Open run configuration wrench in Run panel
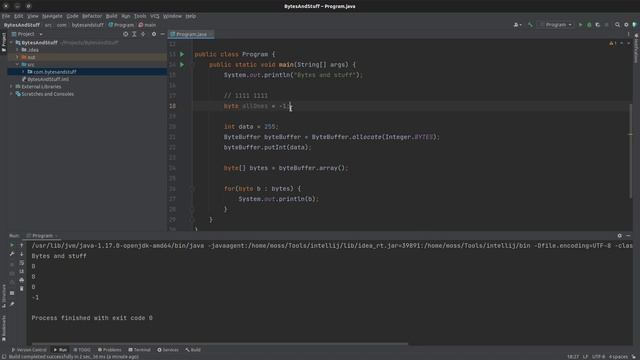The width and height of the screenshot is (640, 360). 12,254
